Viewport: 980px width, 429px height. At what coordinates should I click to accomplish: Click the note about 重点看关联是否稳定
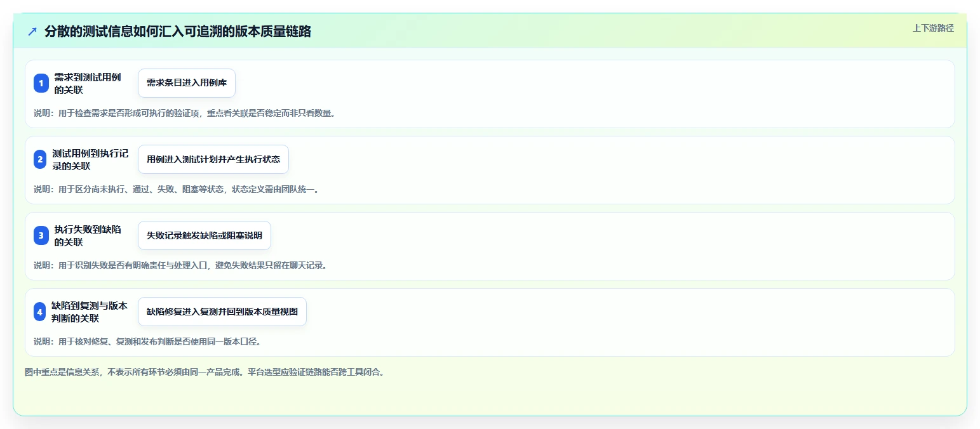(184, 113)
